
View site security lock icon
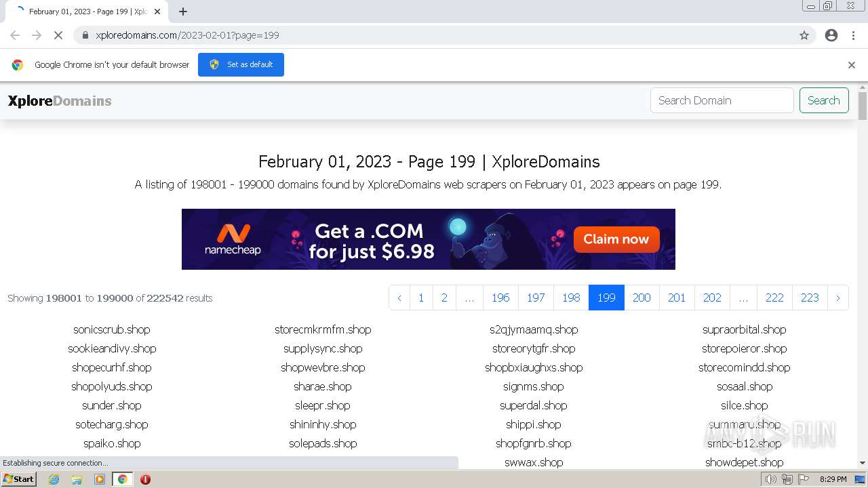tap(85, 35)
